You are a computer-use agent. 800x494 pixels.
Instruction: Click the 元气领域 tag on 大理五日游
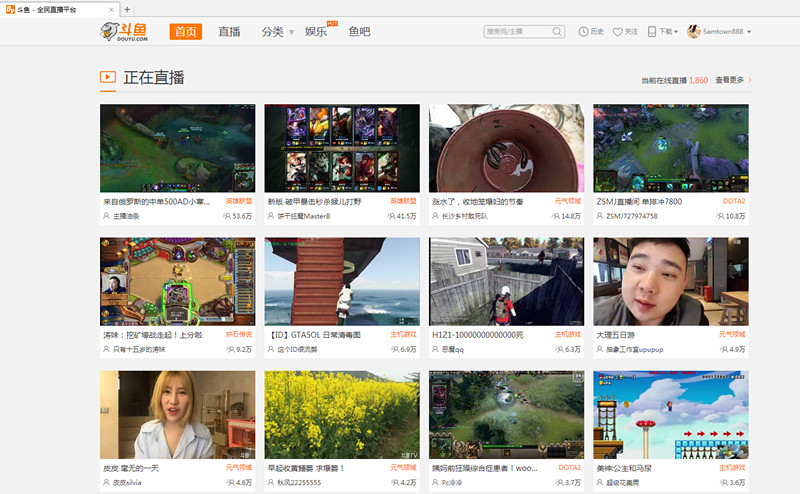pos(732,334)
